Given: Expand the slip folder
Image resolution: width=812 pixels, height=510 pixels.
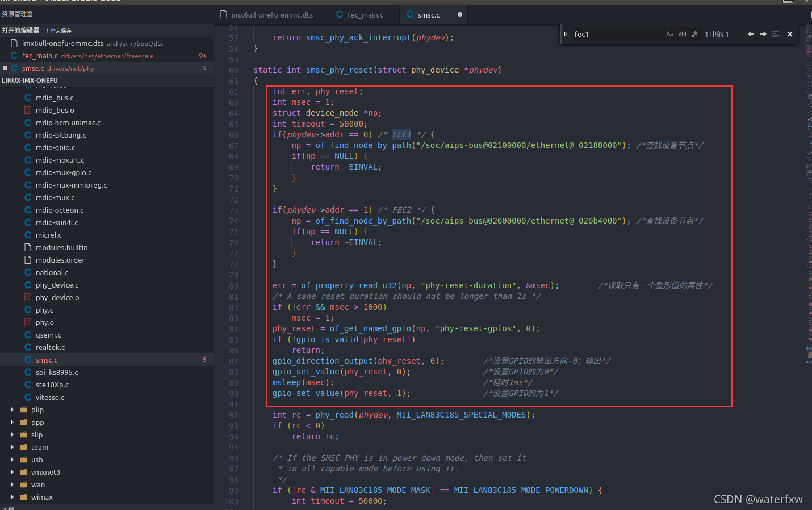Looking at the screenshot, I should click(x=107, y=435).
